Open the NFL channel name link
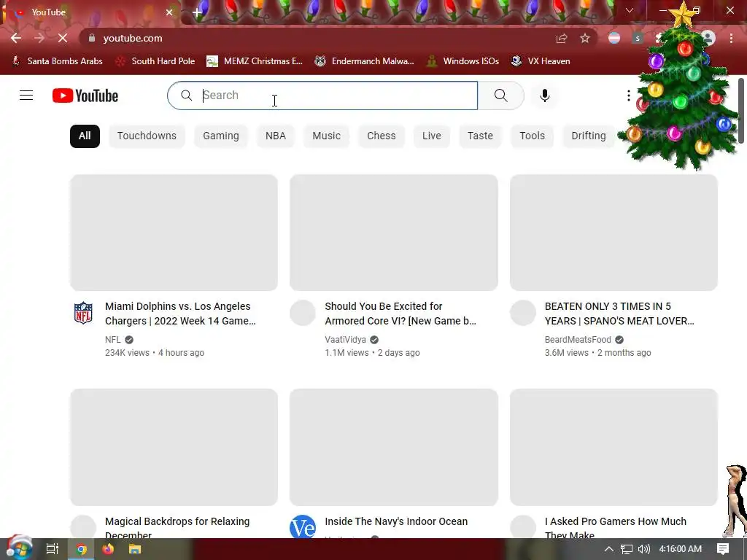 113,340
